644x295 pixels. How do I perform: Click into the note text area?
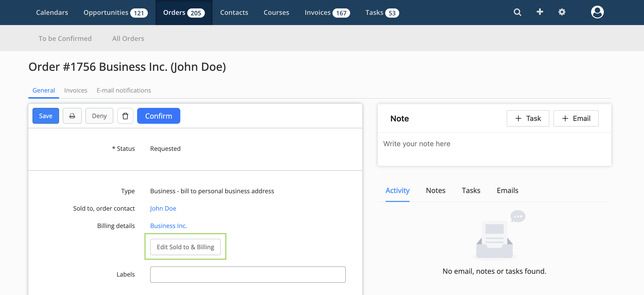(494, 149)
